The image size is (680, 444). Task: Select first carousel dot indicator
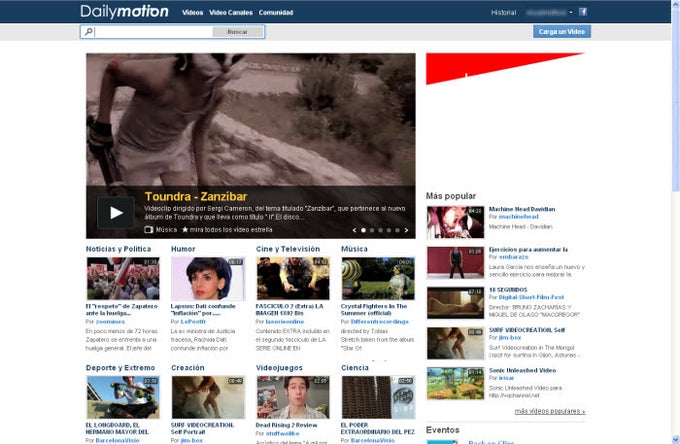tap(363, 230)
